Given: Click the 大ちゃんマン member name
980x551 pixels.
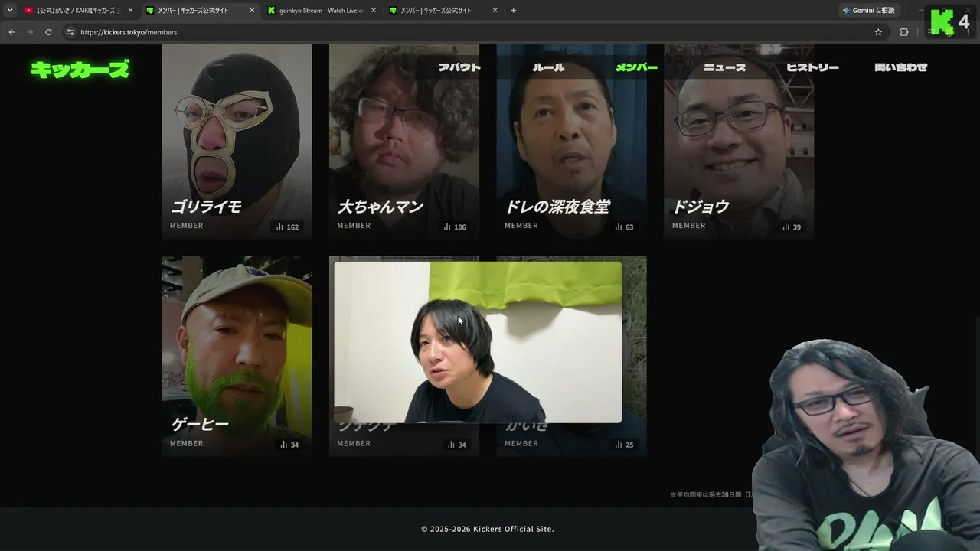Looking at the screenshot, I should [x=381, y=207].
